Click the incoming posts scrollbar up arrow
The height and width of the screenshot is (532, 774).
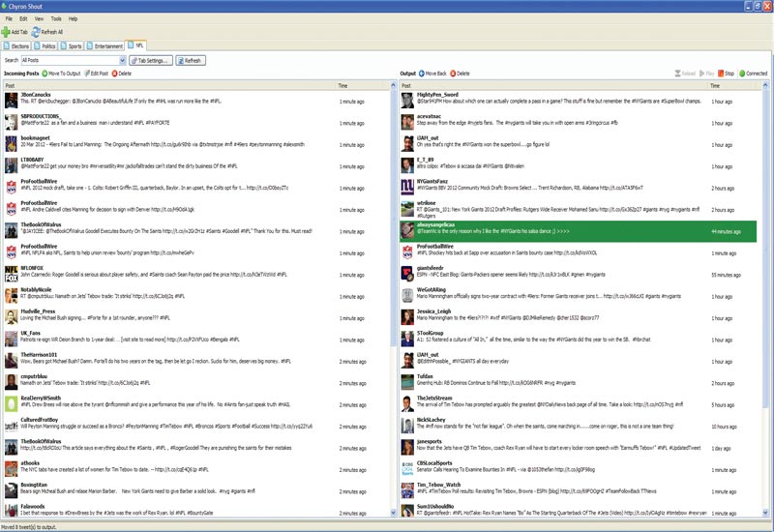tap(394, 85)
